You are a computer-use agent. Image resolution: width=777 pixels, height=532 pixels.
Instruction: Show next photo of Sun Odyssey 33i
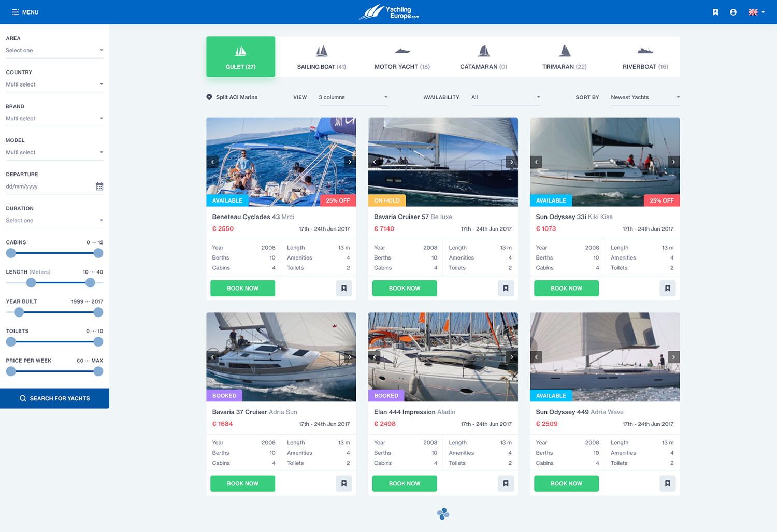[x=674, y=162]
